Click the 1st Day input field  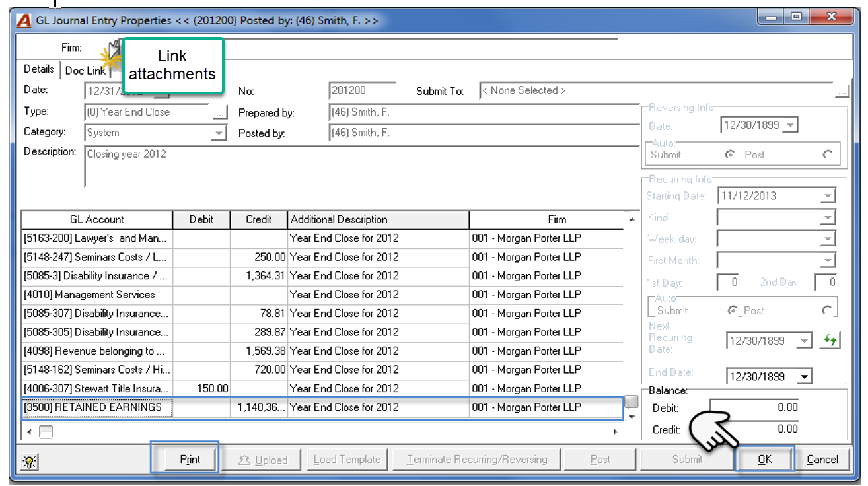click(728, 282)
